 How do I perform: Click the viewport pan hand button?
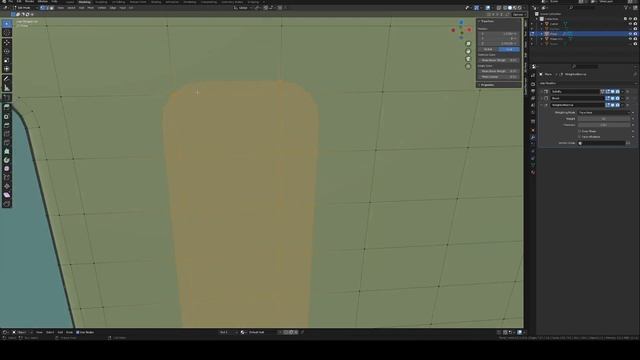pos(468,51)
